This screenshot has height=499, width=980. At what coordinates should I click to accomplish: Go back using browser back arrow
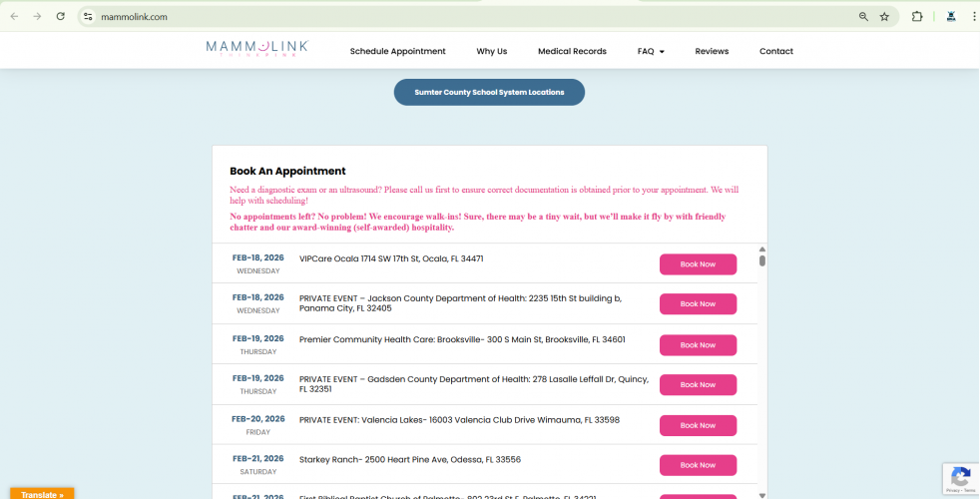(14, 17)
